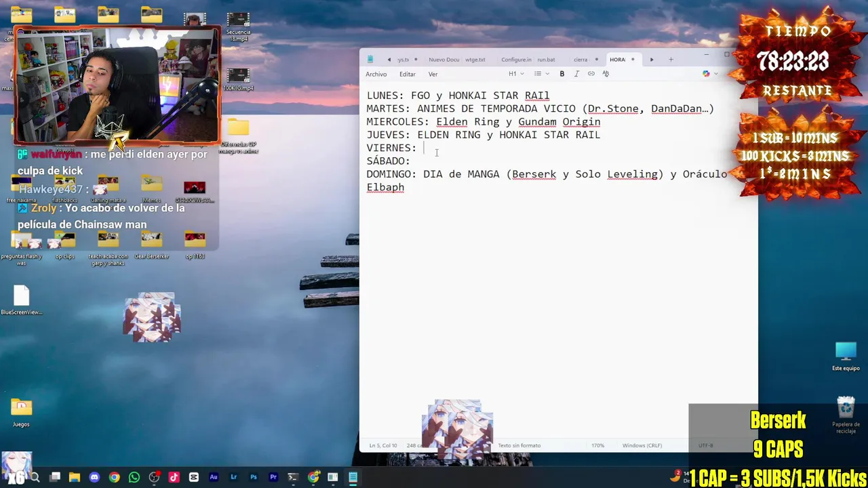Switch to the Nuevo Docu tab

point(443,60)
